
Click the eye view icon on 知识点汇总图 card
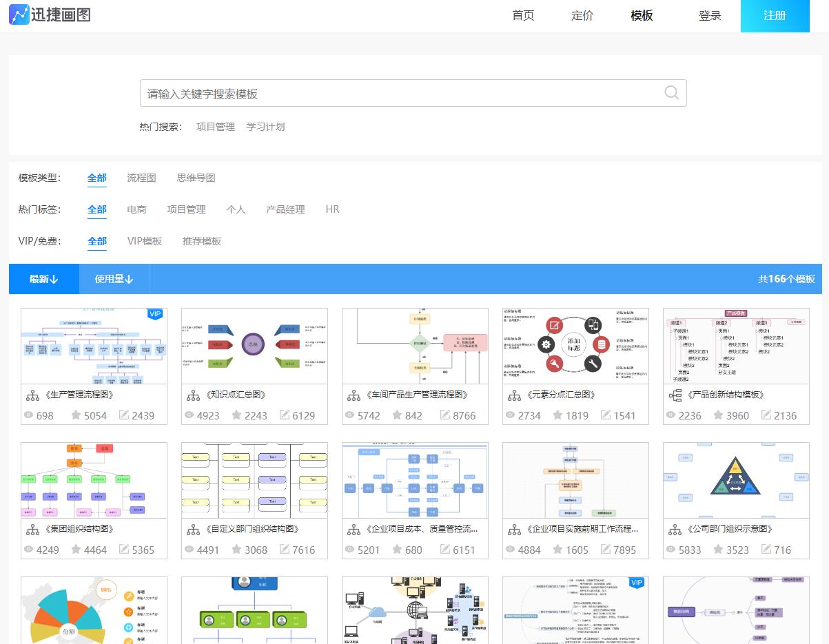tap(190, 415)
